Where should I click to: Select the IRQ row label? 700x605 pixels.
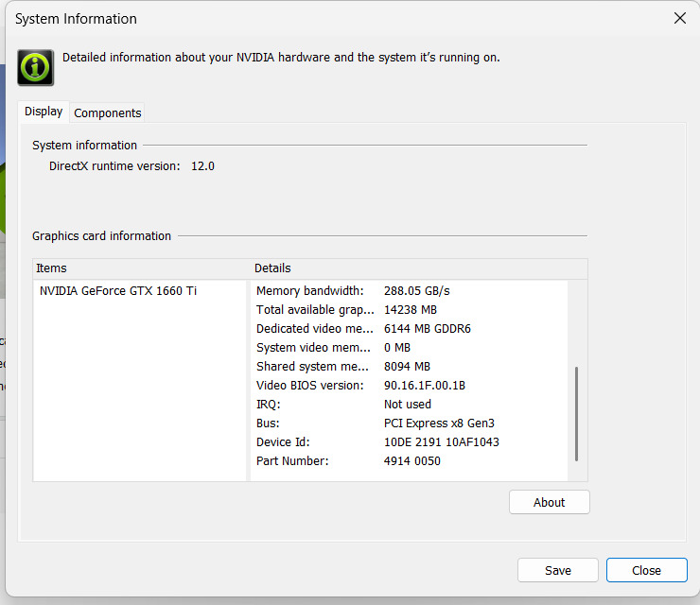(269, 405)
